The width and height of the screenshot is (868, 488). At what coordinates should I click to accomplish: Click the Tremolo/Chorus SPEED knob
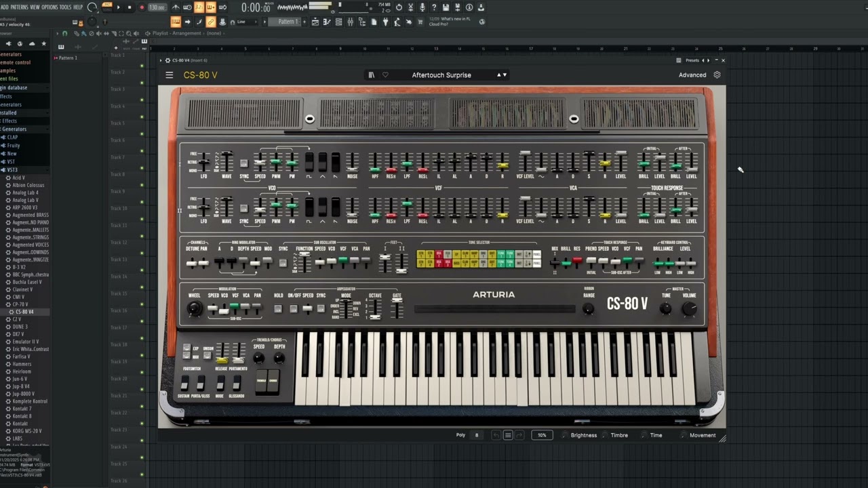(258, 358)
